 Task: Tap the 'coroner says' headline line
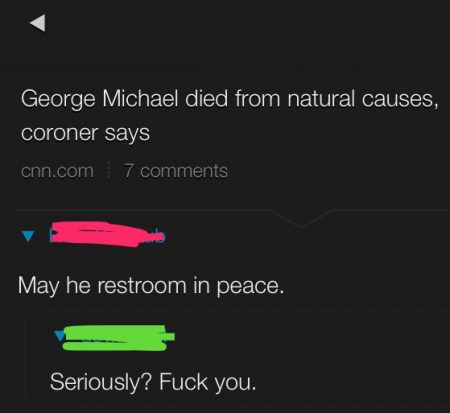[85, 133]
